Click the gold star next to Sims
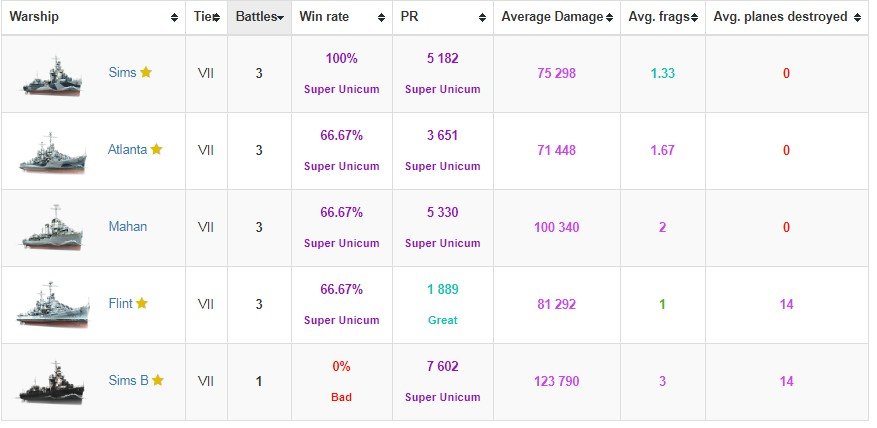 coord(146,72)
